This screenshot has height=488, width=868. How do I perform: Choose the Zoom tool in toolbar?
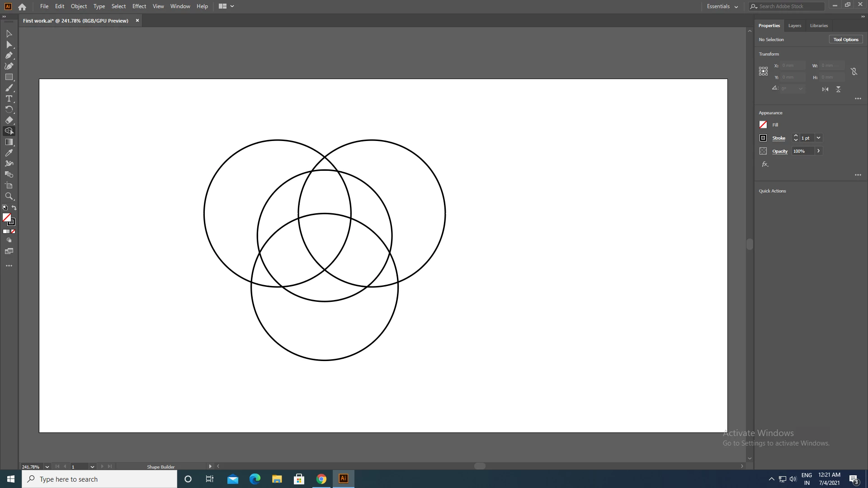(9, 196)
